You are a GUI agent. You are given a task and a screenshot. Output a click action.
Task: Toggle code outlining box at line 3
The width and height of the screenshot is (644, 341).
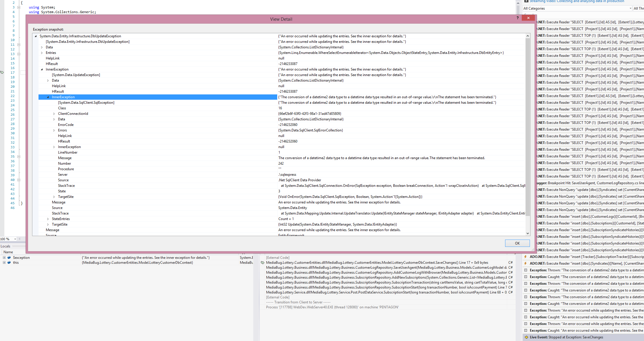(19, 7)
